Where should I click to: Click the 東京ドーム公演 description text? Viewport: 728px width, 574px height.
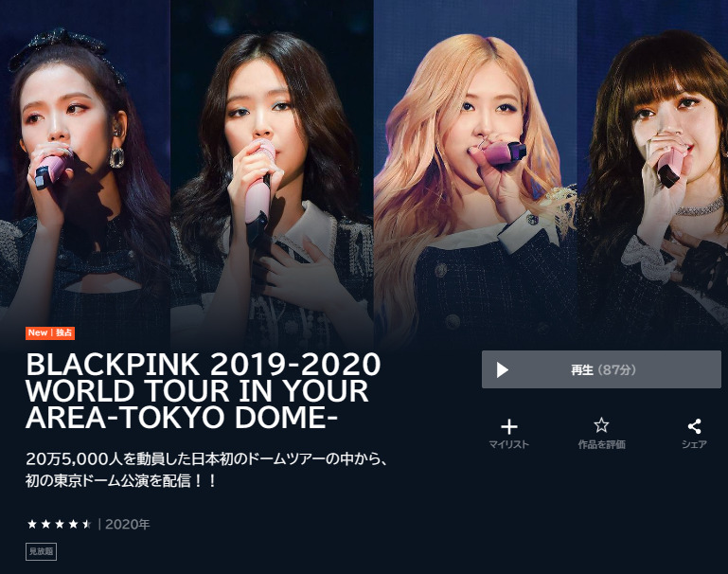pos(100,480)
